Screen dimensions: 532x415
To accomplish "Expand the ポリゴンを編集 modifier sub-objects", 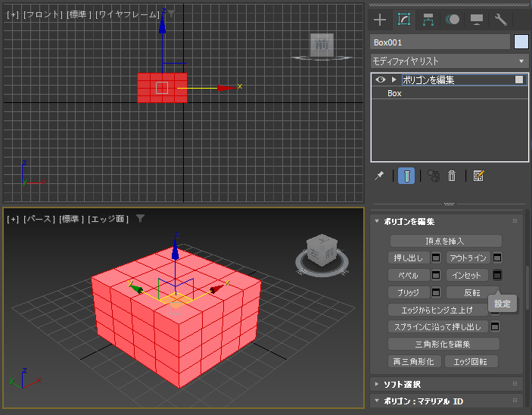I will coord(394,80).
